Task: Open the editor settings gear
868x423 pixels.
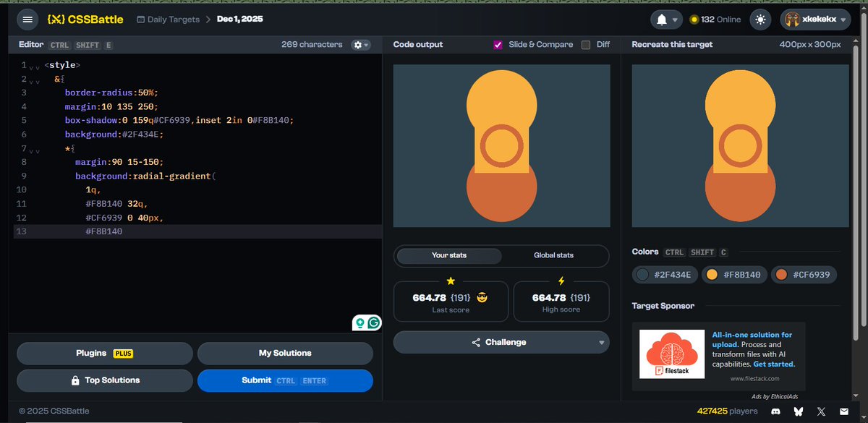Action: pos(359,44)
